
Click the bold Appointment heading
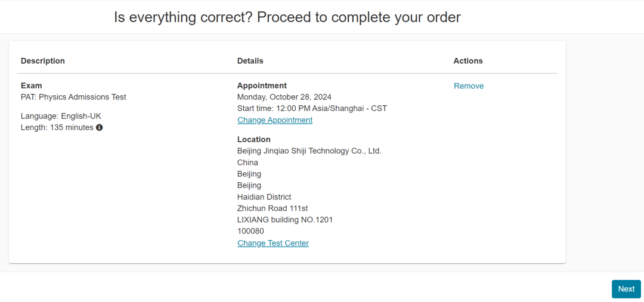[x=262, y=86]
